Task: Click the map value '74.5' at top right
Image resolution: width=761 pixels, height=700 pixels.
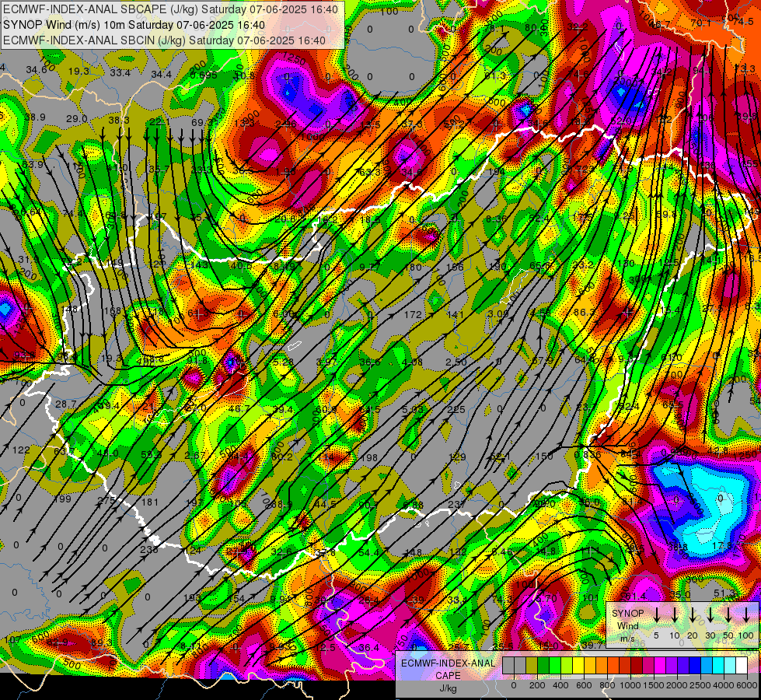Action: point(743,22)
